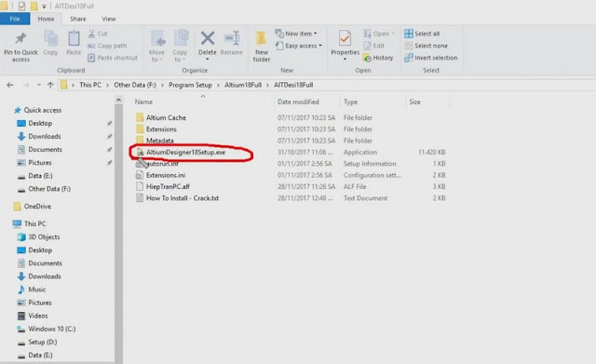The width and height of the screenshot is (596, 364).
Task: Switch to the View ribbon tab
Action: click(108, 19)
